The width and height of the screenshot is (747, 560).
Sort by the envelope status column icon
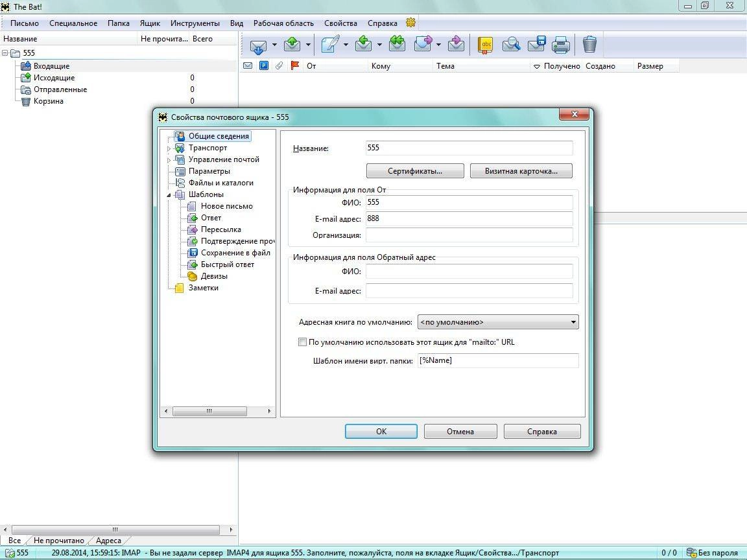point(248,65)
